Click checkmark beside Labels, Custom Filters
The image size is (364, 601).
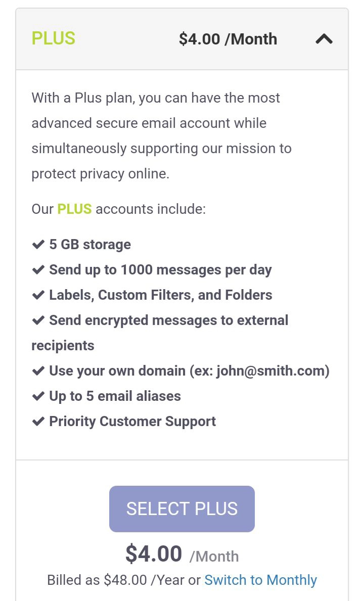(x=38, y=295)
